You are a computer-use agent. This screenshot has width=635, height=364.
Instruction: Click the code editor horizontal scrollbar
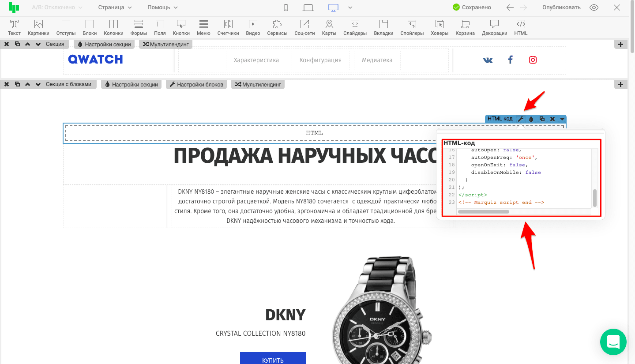pyautogui.click(x=484, y=212)
